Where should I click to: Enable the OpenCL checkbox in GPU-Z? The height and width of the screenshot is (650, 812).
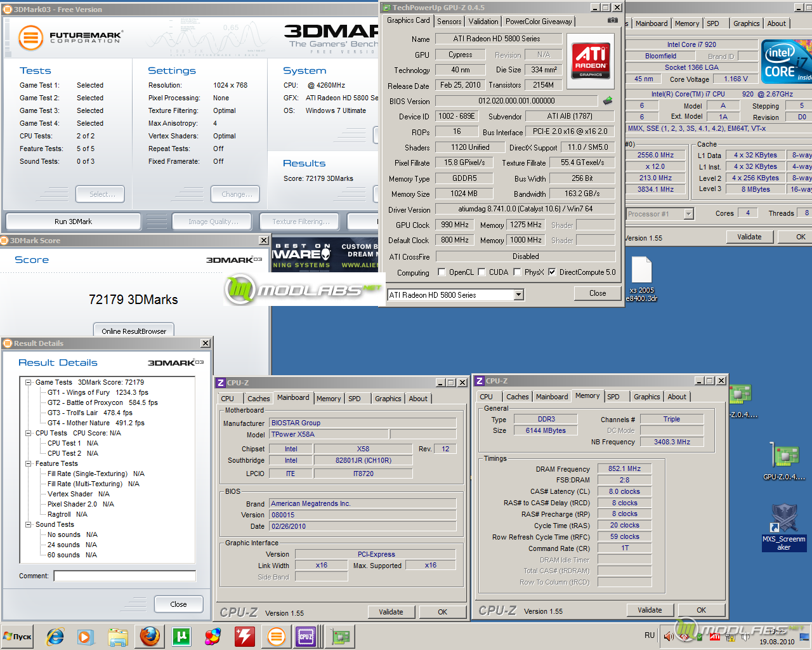442,272
